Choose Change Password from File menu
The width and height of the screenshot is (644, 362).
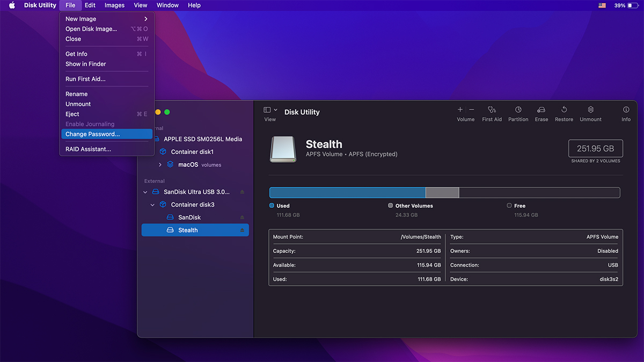93,134
